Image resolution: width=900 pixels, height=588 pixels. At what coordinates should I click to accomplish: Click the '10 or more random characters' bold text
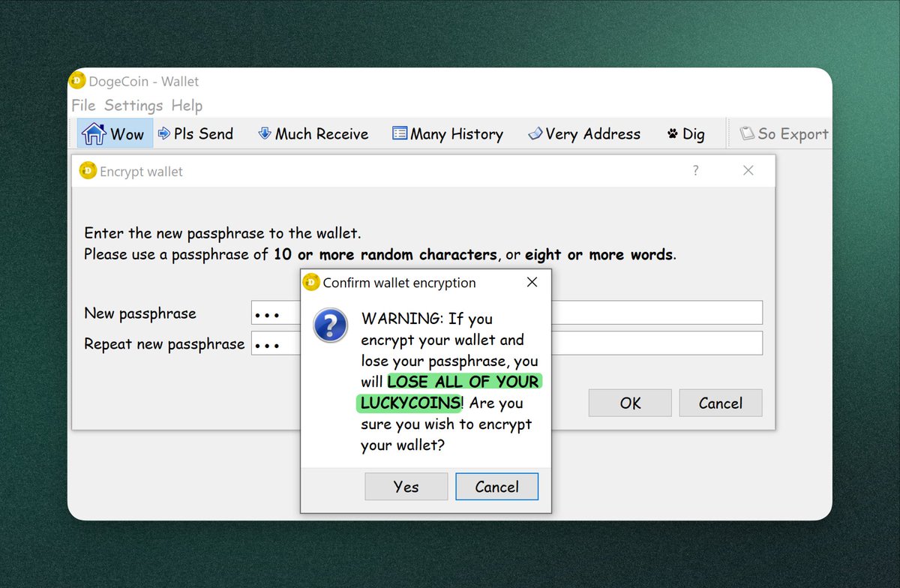[385, 254]
